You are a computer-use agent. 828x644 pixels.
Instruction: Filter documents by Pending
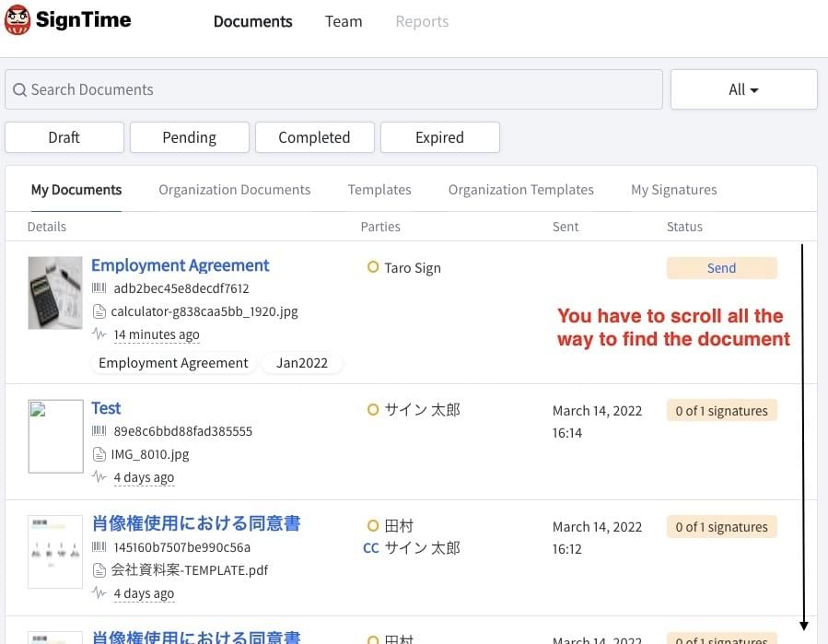[190, 137]
